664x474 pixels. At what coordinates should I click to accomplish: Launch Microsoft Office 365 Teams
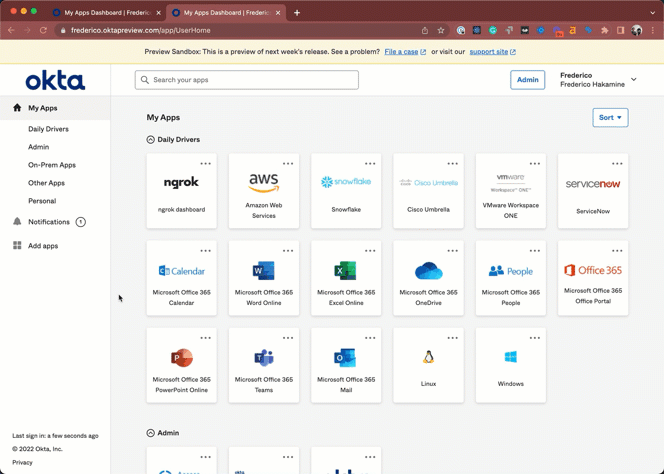click(x=264, y=365)
